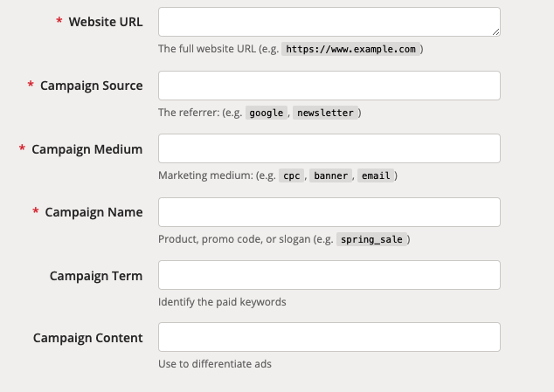This screenshot has height=392, width=554.
Task: Click the Website URL label
Action: pos(106,22)
